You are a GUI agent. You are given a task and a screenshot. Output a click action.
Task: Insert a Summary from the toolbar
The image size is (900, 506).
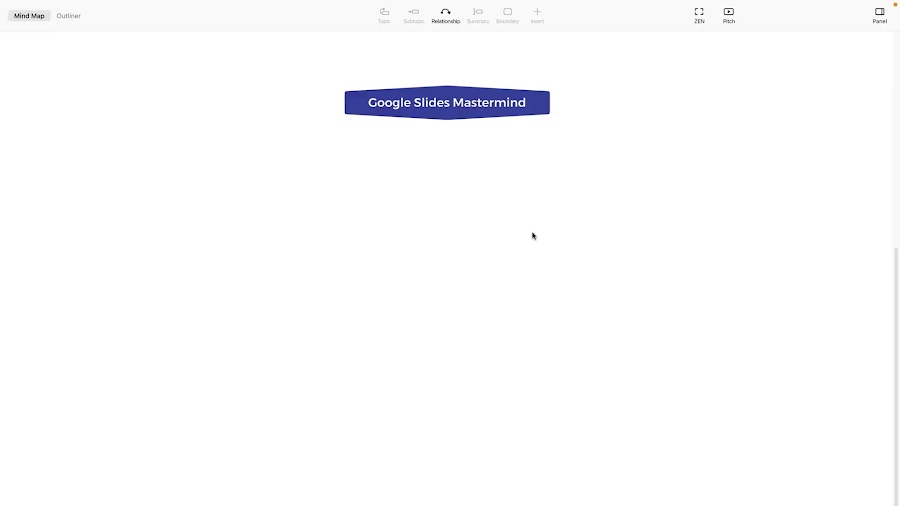(478, 15)
